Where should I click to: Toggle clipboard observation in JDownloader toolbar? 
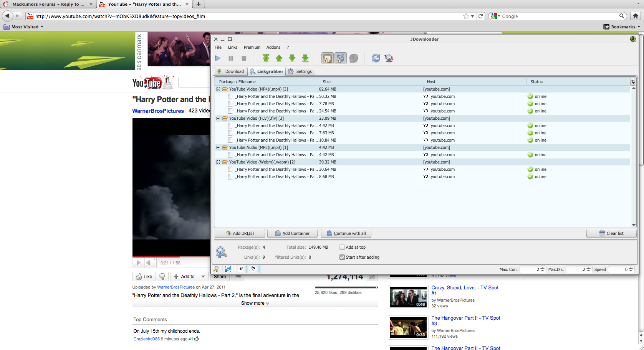point(327,58)
